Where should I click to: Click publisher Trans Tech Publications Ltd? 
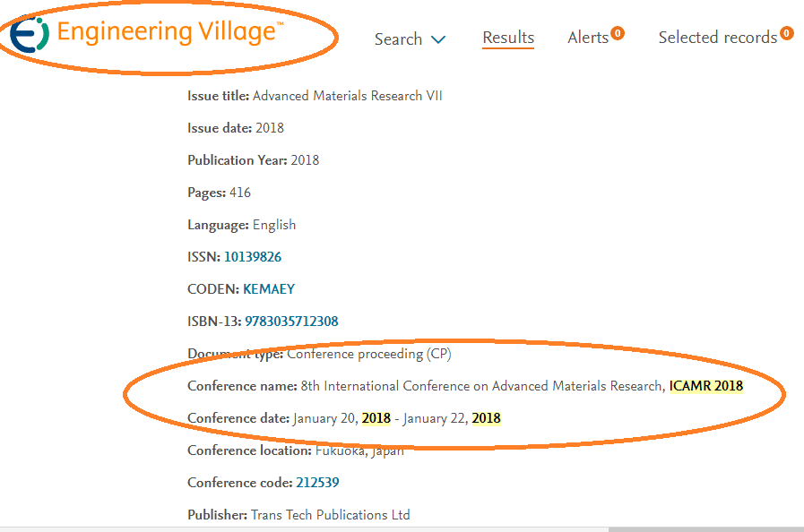330,515
